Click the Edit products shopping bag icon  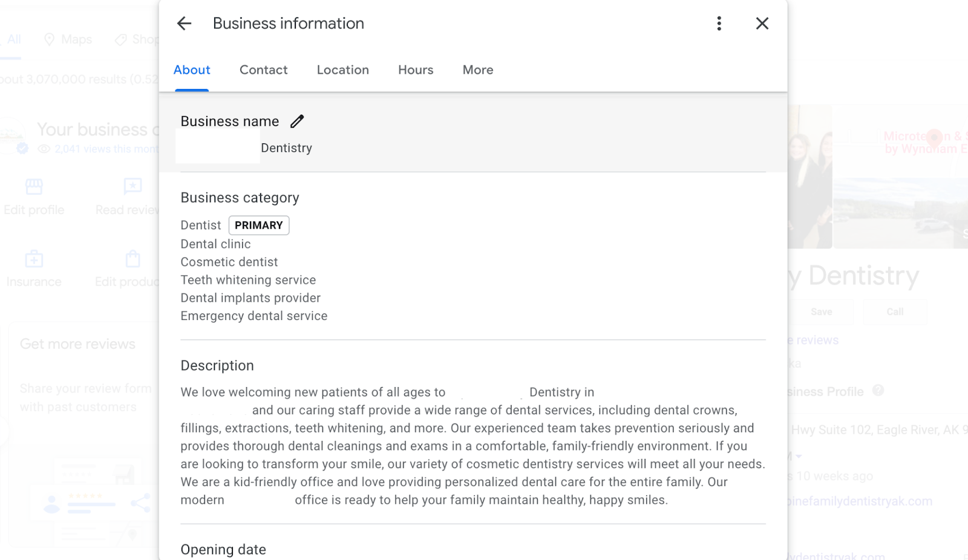132,259
